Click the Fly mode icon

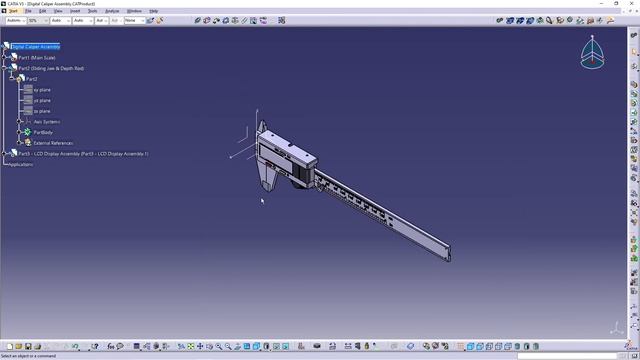[x=181, y=346]
